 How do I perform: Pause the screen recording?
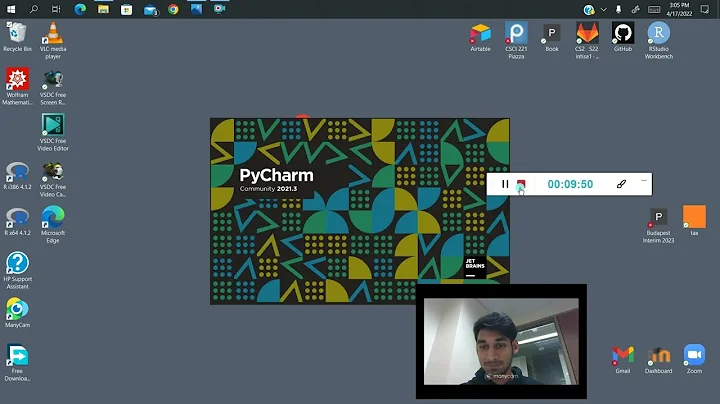tap(505, 184)
